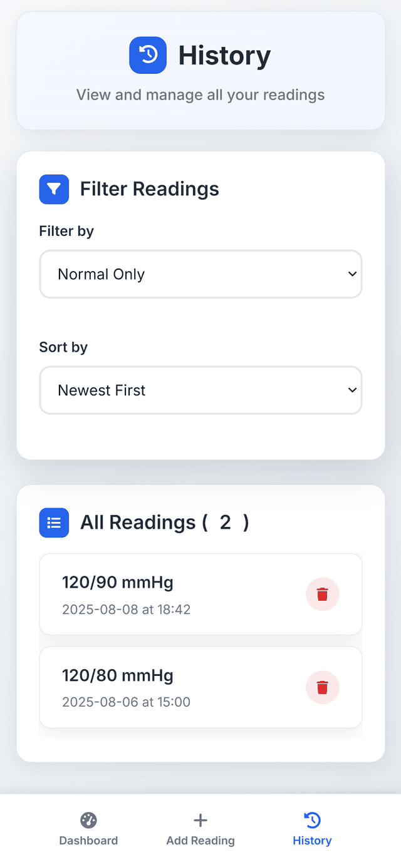Click the History clock icon in the header
The height and width of the screenshot is (868, 401).
click(148, 55)
